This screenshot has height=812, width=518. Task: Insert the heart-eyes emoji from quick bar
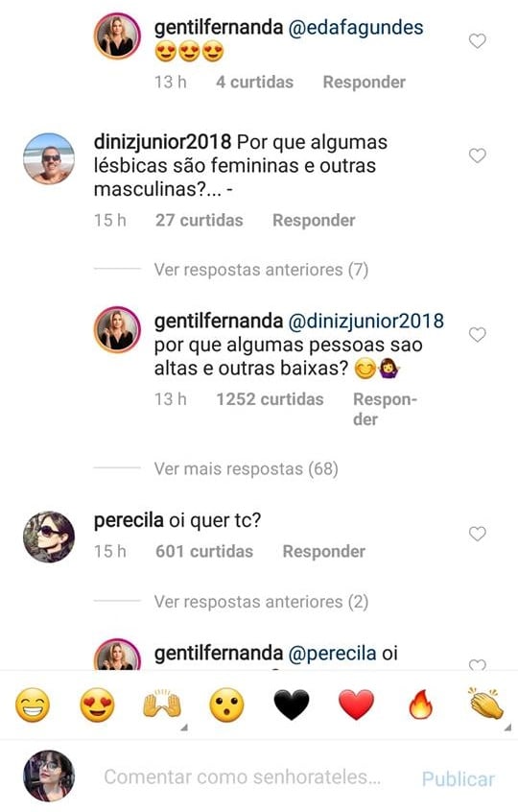[x=97, y=705]
